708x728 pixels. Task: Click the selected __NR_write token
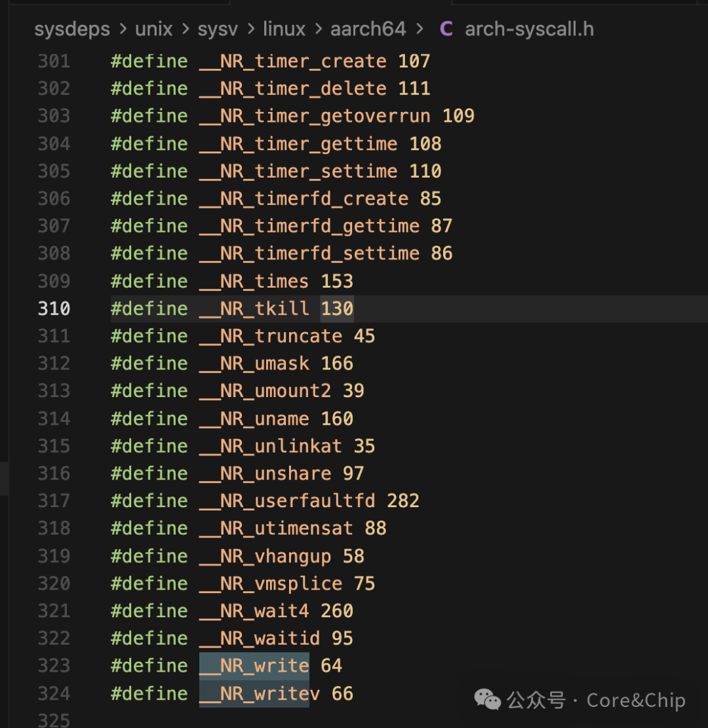click(254, 665)
